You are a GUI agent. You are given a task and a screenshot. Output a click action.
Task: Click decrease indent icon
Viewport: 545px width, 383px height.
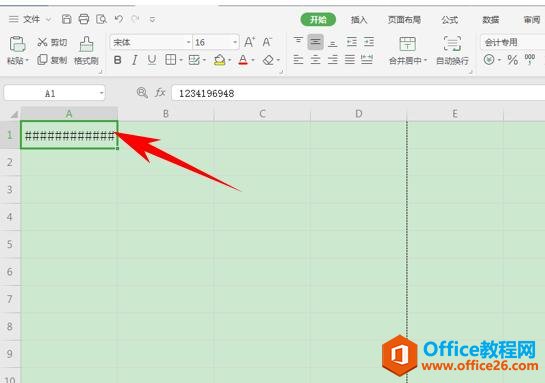tap(351, 42)
